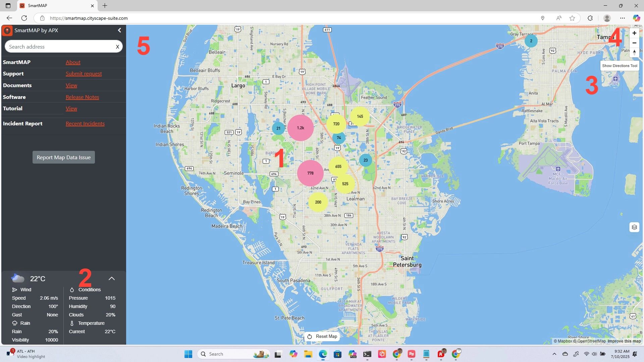The width and height of the screenshot is (644, 362).
Task: Collapse the SmartMAP sidebar panel
Action: [119, 30]
